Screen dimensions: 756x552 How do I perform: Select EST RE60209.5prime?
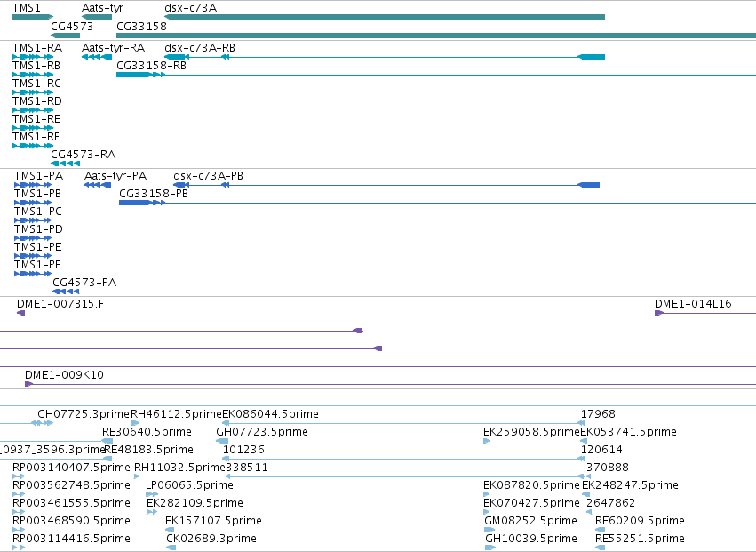tap(640, 521)
